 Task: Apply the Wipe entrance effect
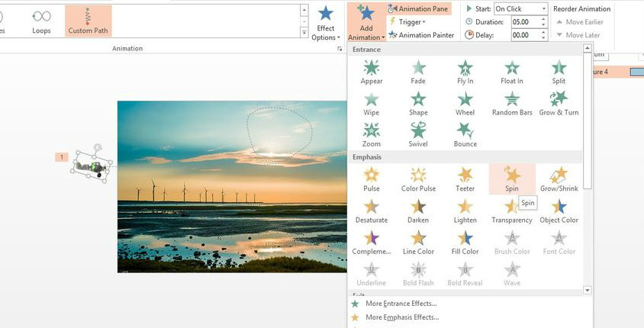372,104
